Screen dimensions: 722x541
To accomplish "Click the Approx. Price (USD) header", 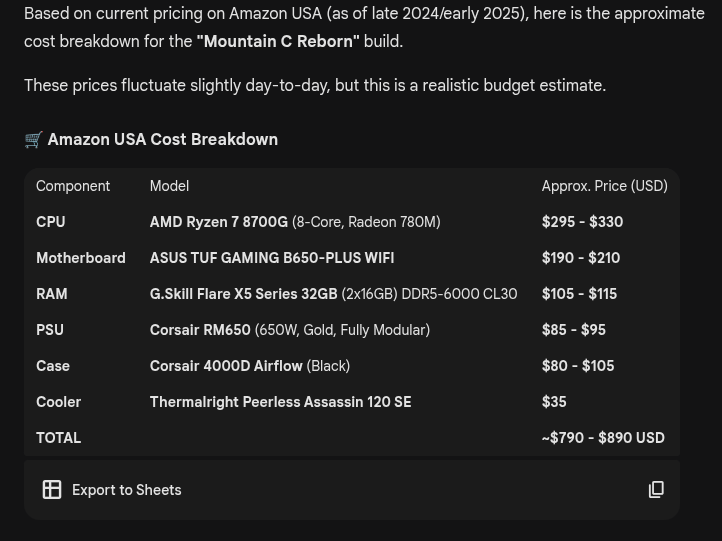I will (x=604, y=186).
